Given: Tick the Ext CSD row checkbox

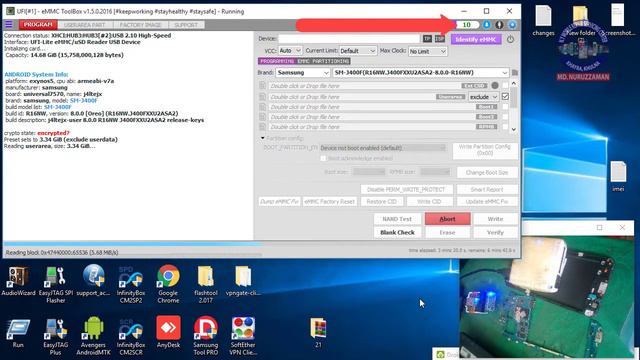Looking at the screenshot, I should click(x=505, y=85).
